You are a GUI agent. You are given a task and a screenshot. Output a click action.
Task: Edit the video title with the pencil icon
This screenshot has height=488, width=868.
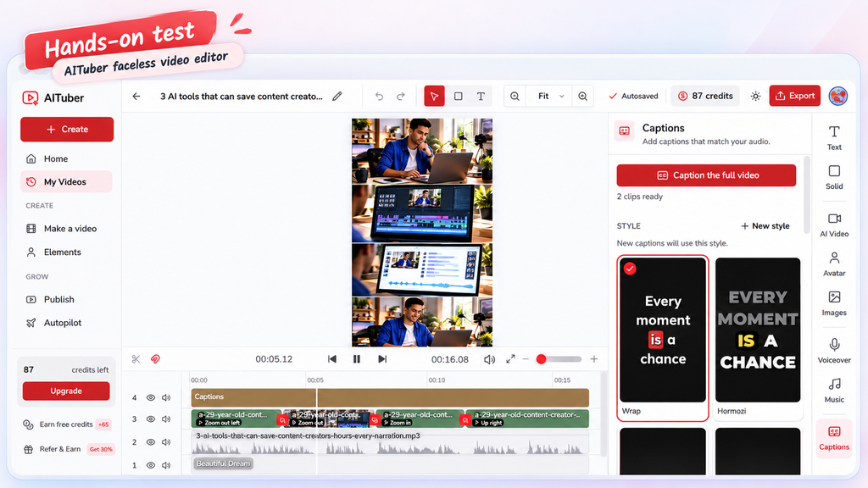[337, 97]
